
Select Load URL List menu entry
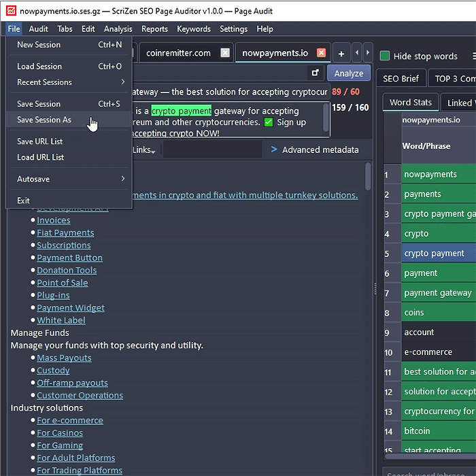click(x=41, y=157)
